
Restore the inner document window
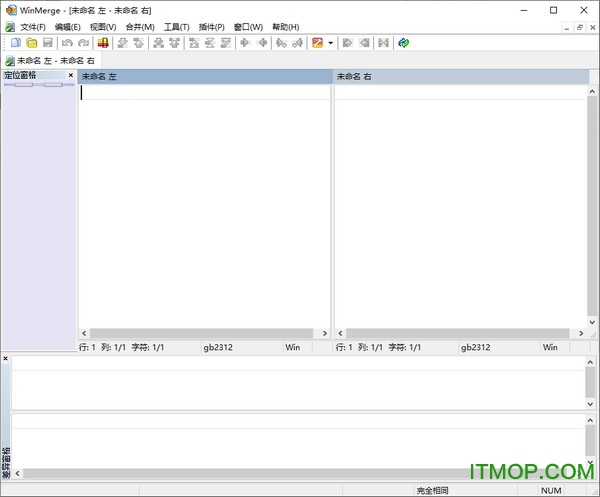pyautogui.click(x=580, y=28)
